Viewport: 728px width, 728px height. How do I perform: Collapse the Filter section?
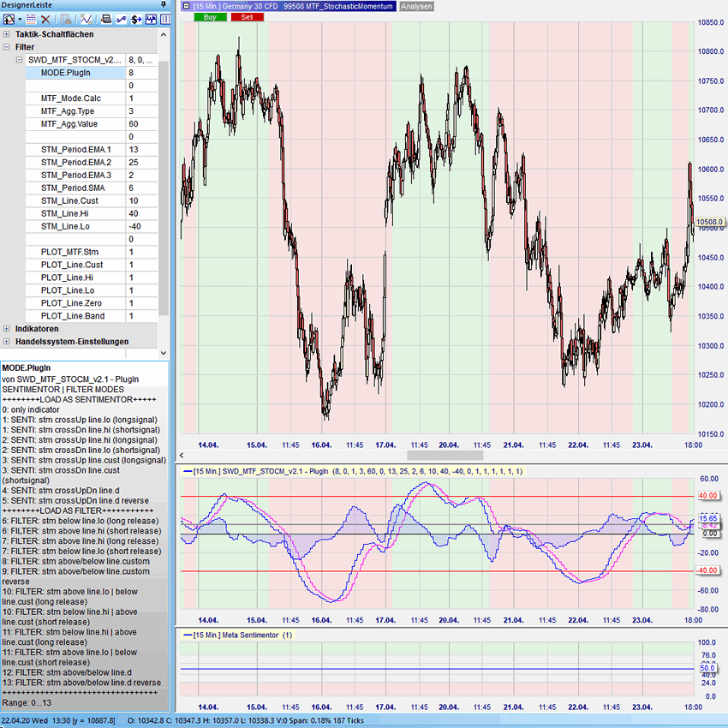(7, 47)
